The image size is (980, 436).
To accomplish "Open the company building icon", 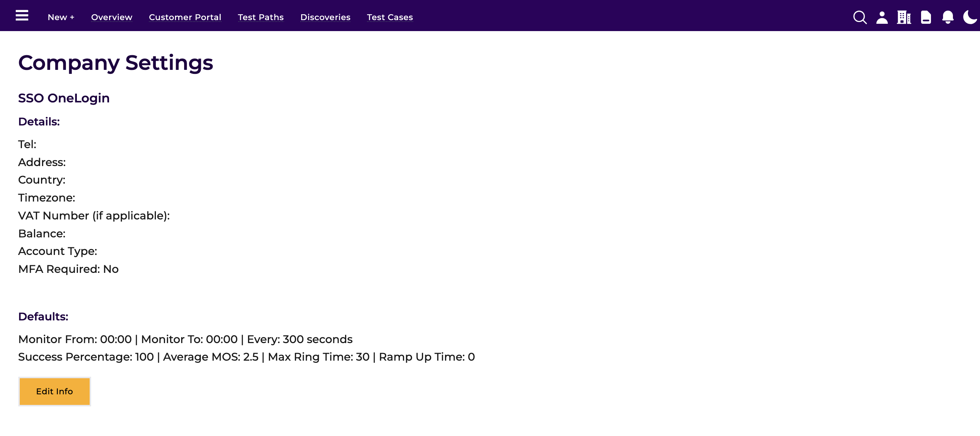I will coord(904,17).
